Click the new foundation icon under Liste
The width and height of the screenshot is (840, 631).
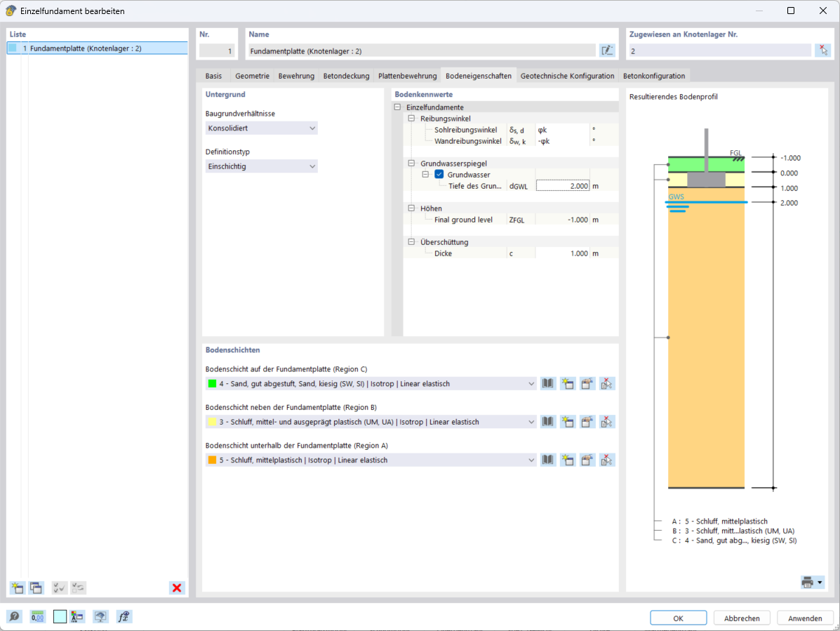[17, 587]
